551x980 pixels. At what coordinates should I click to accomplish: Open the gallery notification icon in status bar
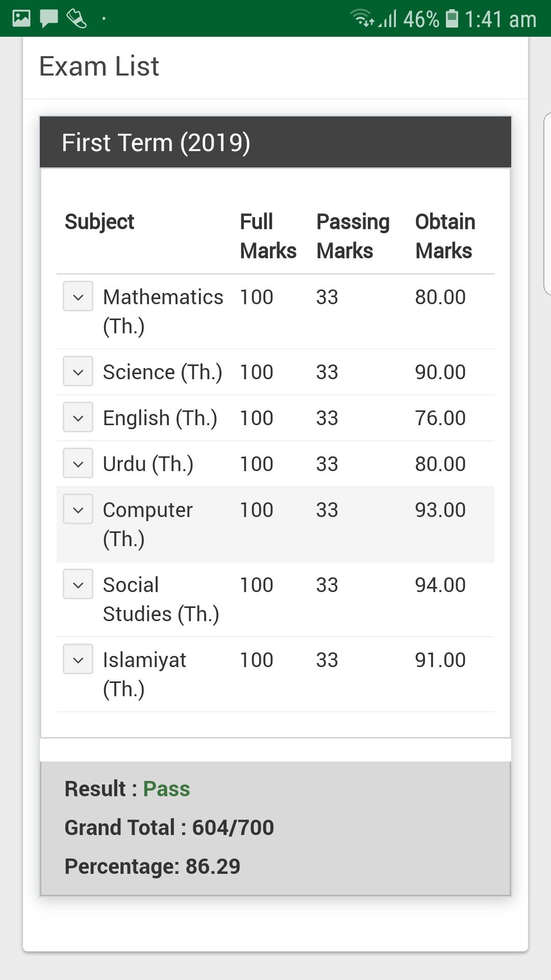point(21,18)
